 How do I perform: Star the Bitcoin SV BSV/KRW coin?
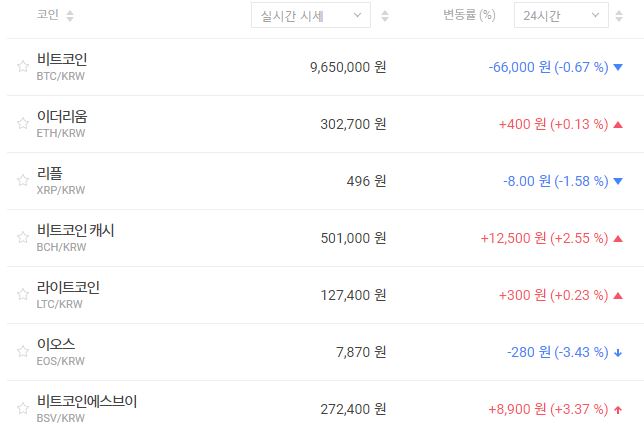(x=22, y=409)
